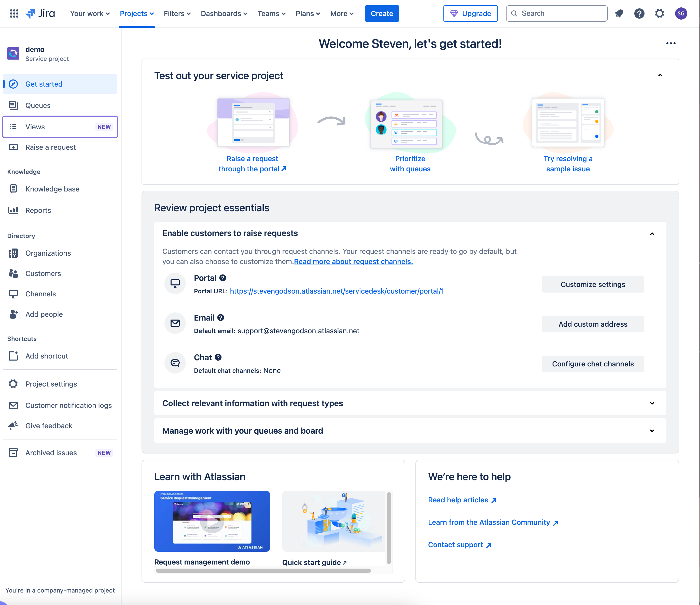Play the Request management demo video
Viewport: 700px width, 605px height.
[212, 521]
